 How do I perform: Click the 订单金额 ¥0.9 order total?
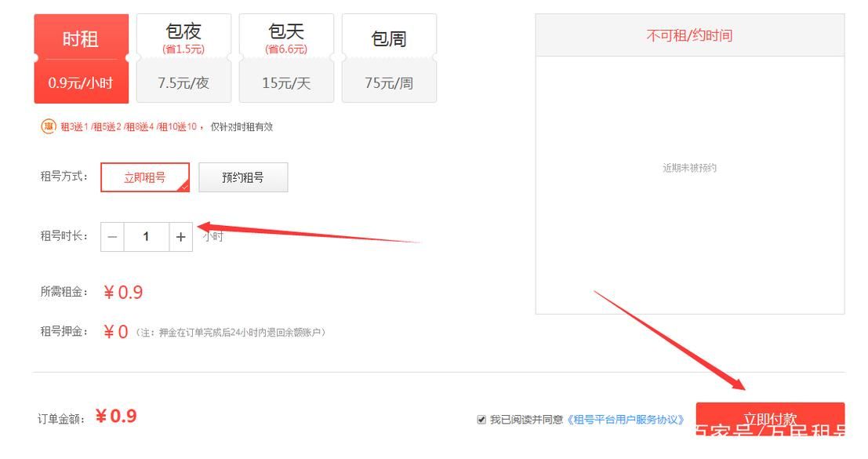pos(116,417)
